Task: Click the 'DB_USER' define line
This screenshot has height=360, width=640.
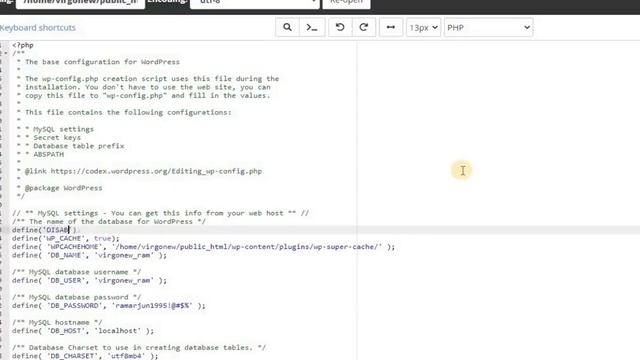Action: coord(89,280)
